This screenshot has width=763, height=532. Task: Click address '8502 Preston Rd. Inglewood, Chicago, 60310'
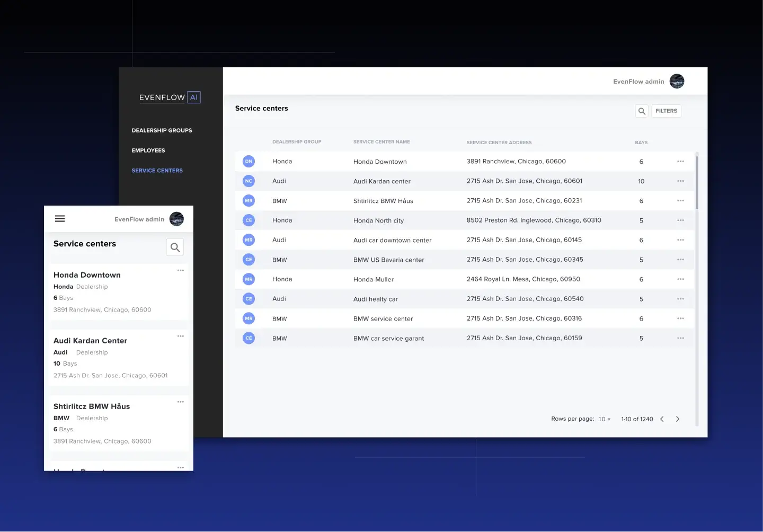point(534,220)
